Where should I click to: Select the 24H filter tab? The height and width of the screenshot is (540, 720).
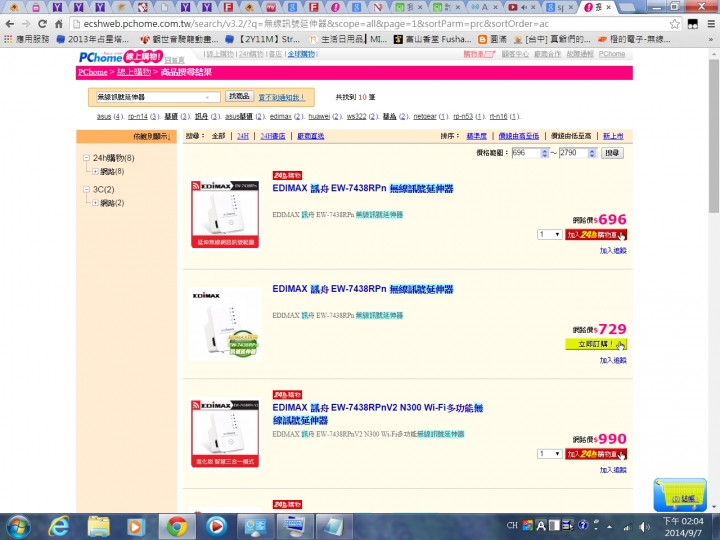click(x=242, y=136)
